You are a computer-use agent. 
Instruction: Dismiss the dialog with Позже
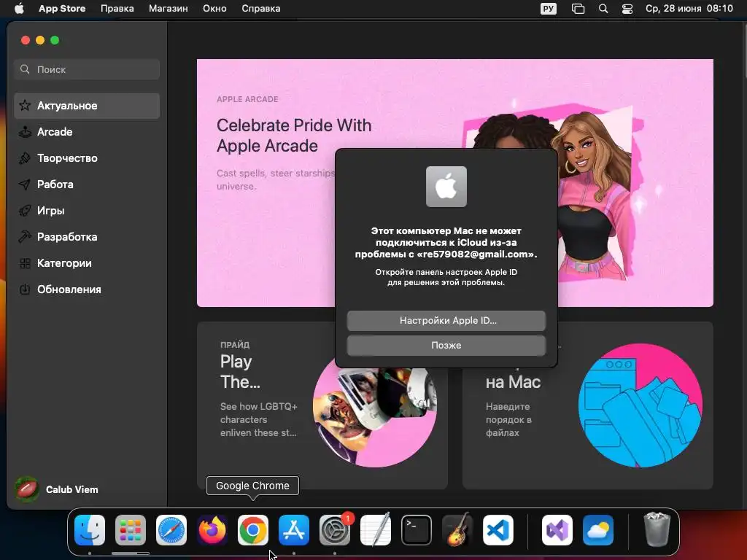click(x=446, y=345)
